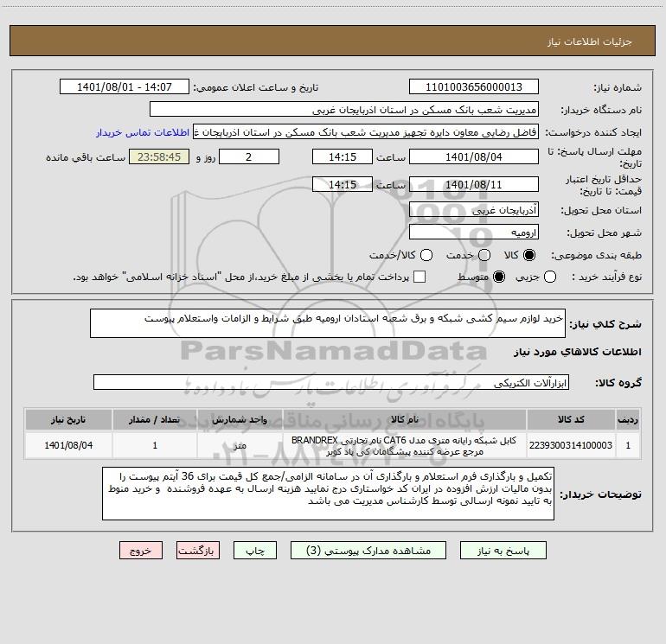This screenshot has width=666, height=644.
Task: Click the توضیحات خریدار notes box
Action: 328,494
